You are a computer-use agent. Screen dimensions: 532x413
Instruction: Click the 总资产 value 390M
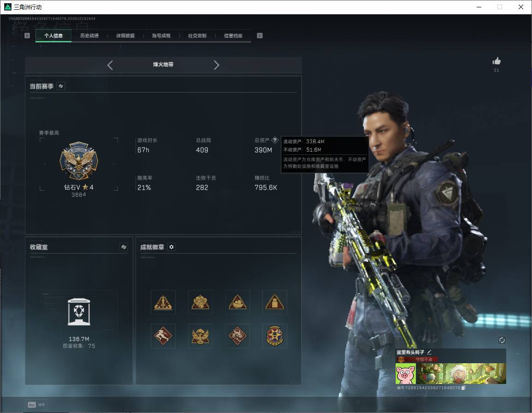click(263, 150)
